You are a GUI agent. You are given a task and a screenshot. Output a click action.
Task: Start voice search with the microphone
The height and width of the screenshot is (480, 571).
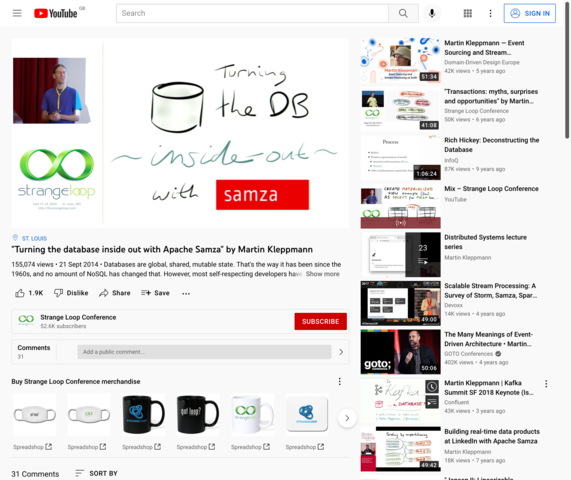432,13
